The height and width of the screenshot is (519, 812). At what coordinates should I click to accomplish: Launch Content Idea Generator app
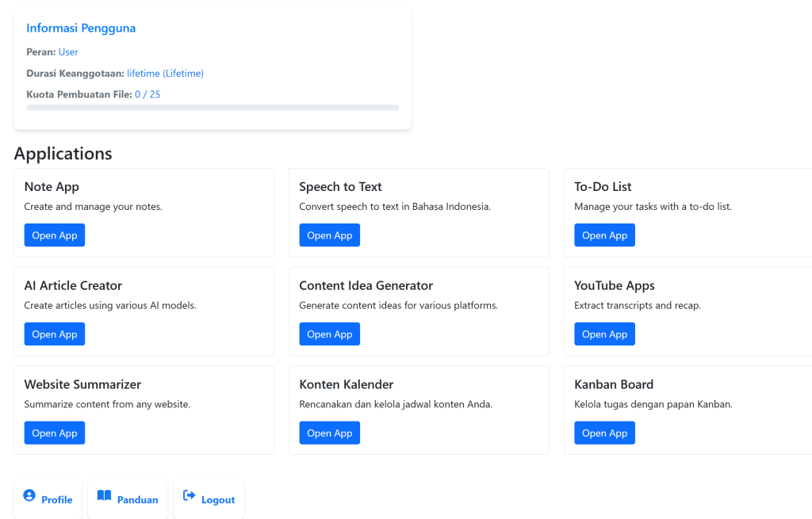(329, 334)
